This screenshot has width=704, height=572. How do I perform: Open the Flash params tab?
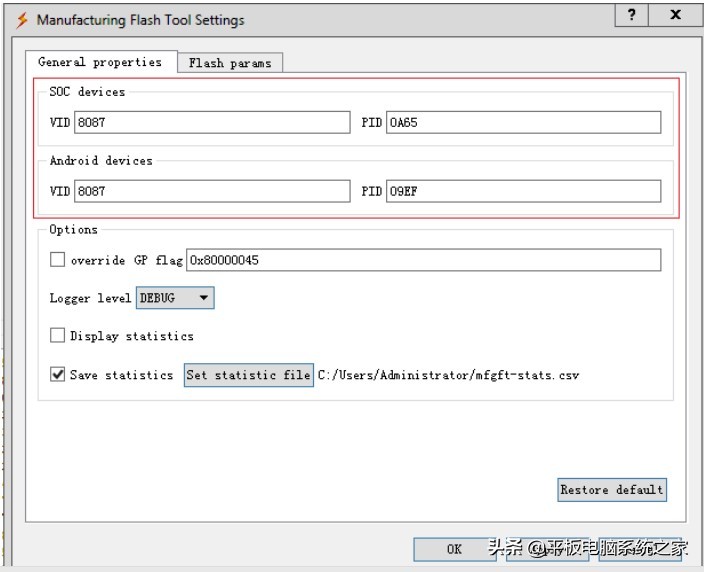(230, 63)
